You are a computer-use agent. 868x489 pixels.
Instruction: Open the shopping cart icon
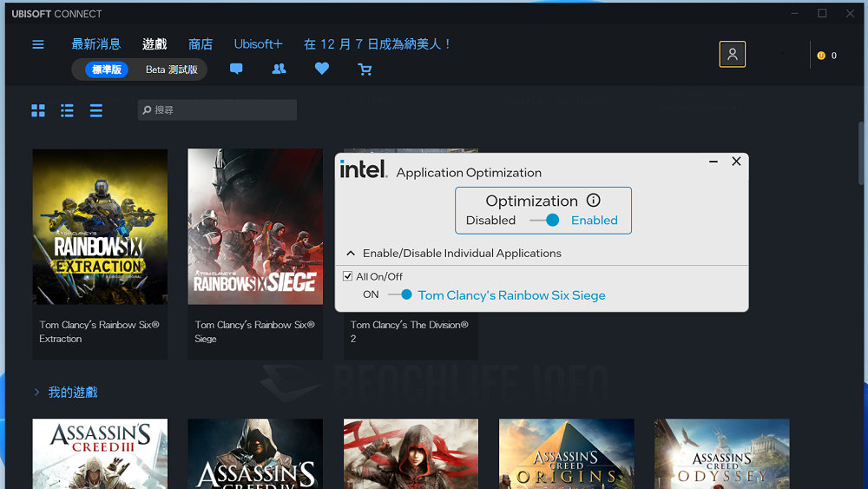point(365,69)
